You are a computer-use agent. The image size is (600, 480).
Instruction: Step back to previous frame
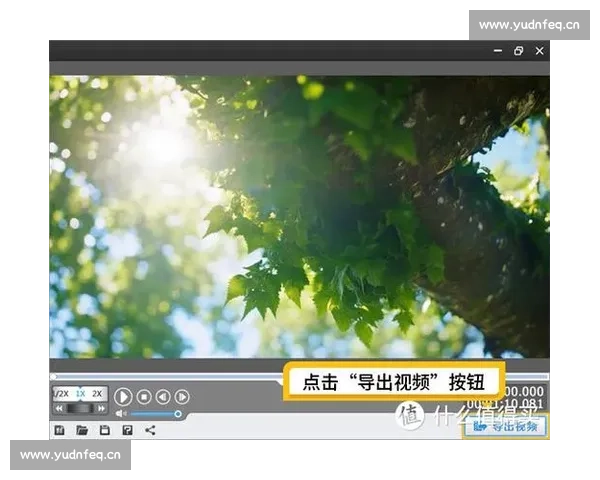pos(162,397)
